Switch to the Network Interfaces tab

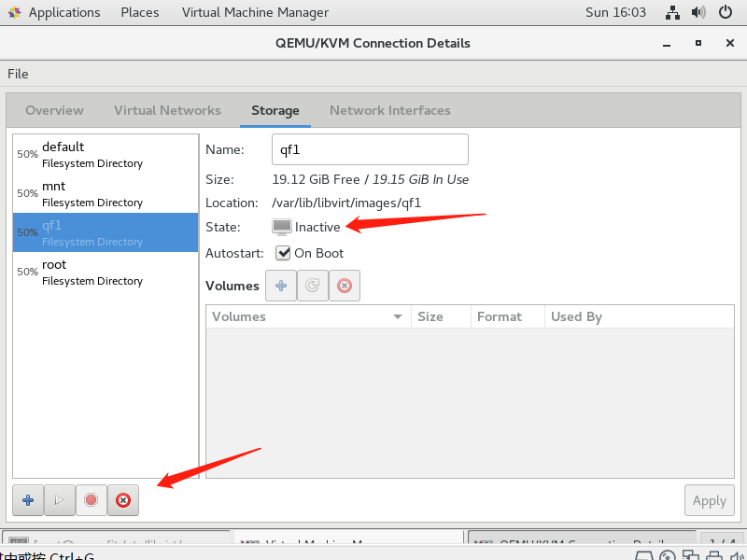[x=390, y=110]
